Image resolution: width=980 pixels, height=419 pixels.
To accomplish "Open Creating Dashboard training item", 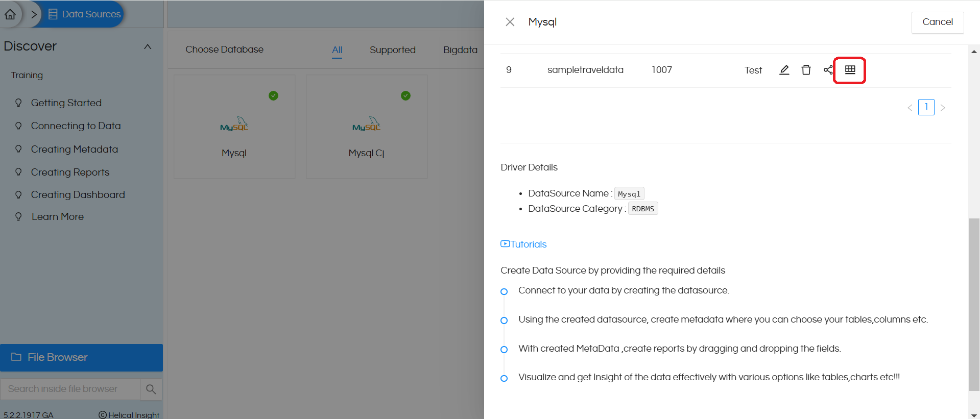I will coord(78,194).
